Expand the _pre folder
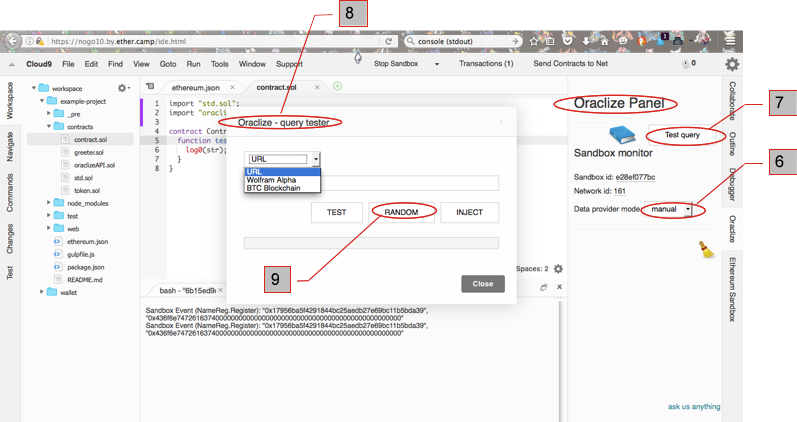Screen dimensions: 797x422 (x=49, y=113)
